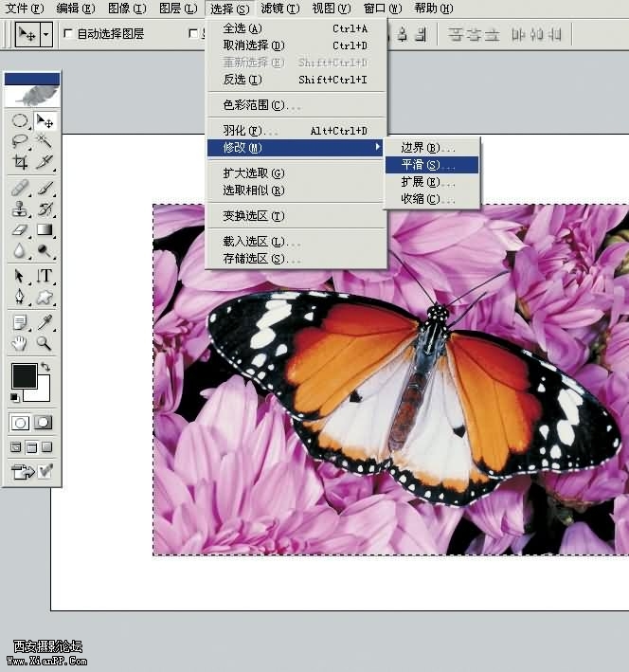Screen dimensions: 629x672
Task: Open the 窗口(W) menu
Action: tap(383, 9)
